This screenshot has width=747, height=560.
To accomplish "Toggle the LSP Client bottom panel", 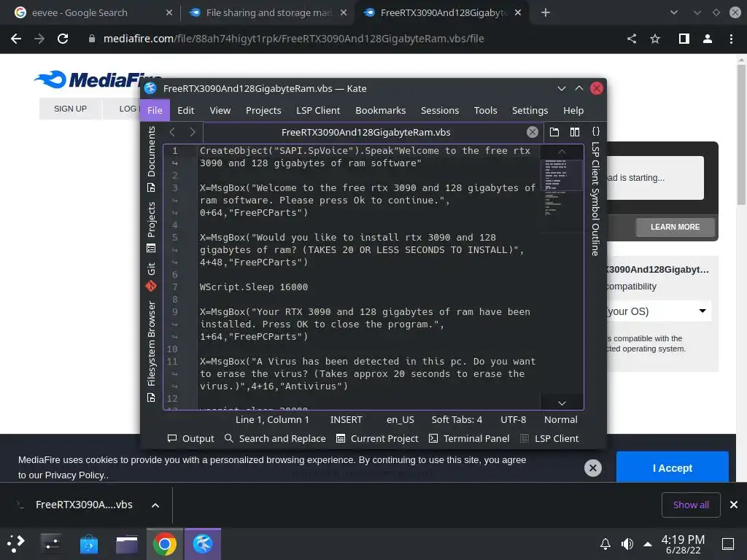I will click(x=549, y=438).
